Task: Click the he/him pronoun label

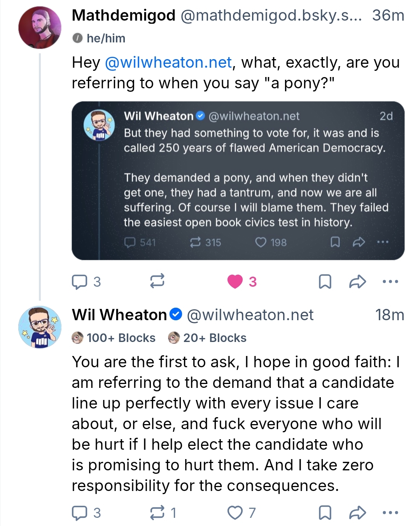Action: 99,38
